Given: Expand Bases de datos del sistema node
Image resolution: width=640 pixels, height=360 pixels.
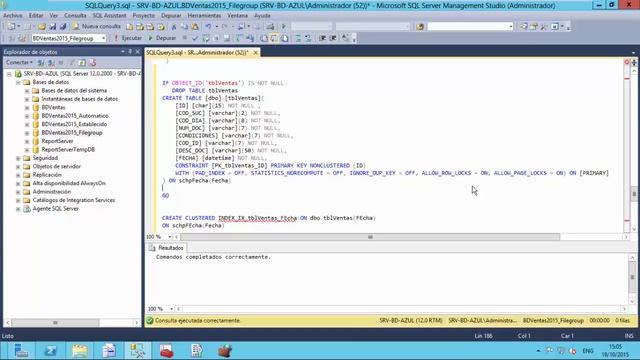Looking at the screenshot, I should click(x=27, y=91).
